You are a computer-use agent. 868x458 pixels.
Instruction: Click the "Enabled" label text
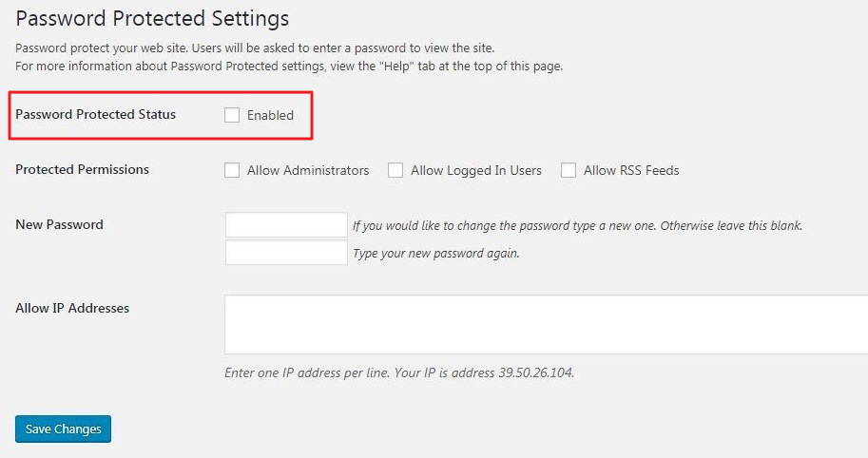coord(270,115)
